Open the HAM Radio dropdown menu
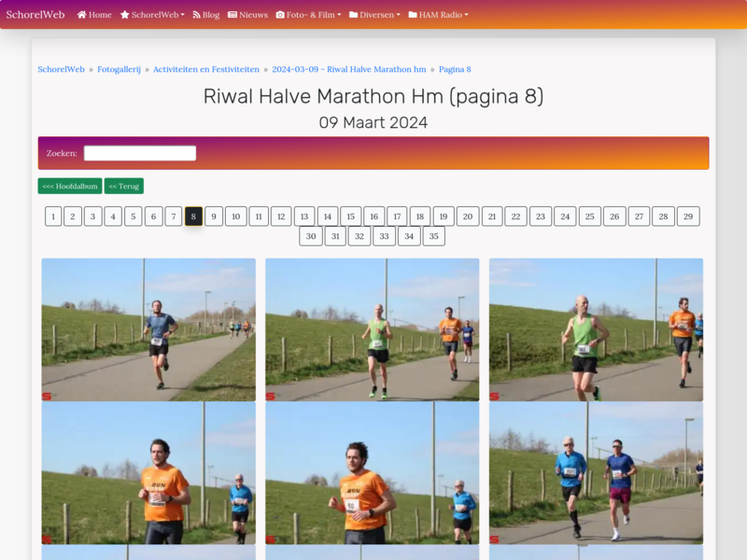The image size is (747, 560). (x=438, y=15)
